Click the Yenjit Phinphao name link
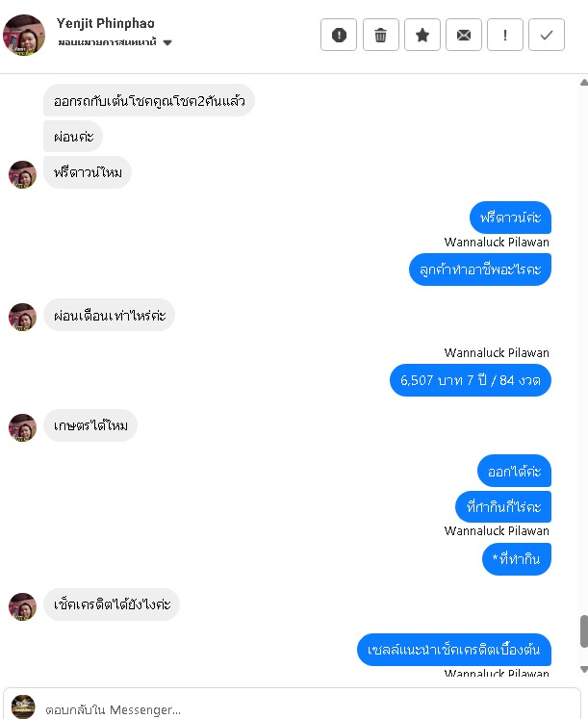Image resolution: width=588 pixels, height=719 pixels. (106, 23)
